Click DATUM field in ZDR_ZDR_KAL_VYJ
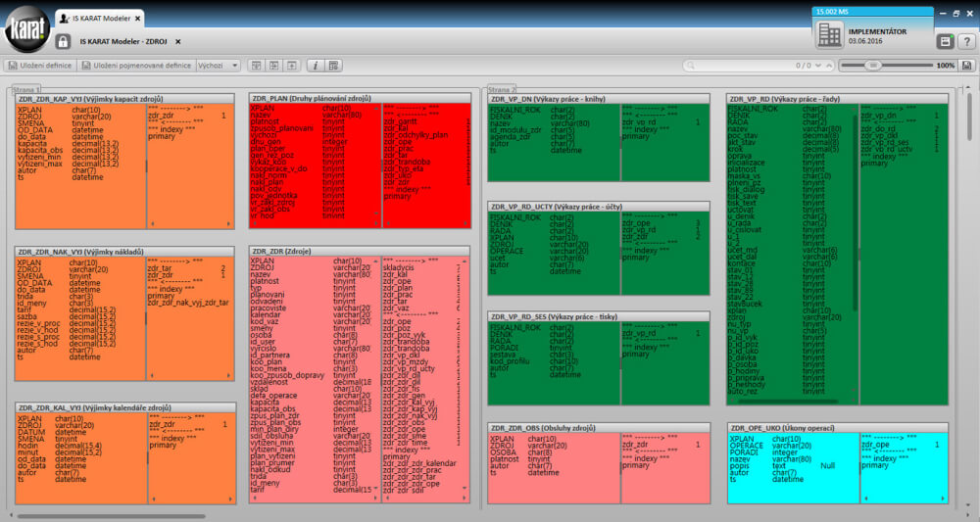Viewport: 980px width, 522px height. [31, 432]
